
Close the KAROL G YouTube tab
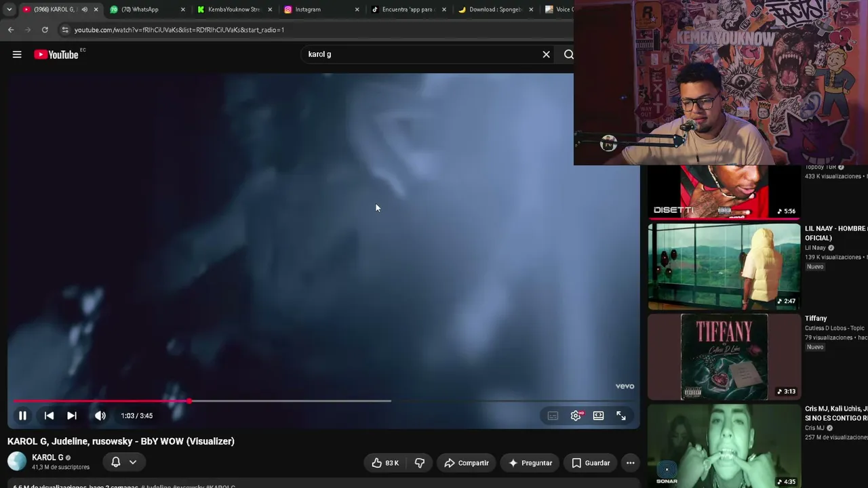tap(96, 9)
